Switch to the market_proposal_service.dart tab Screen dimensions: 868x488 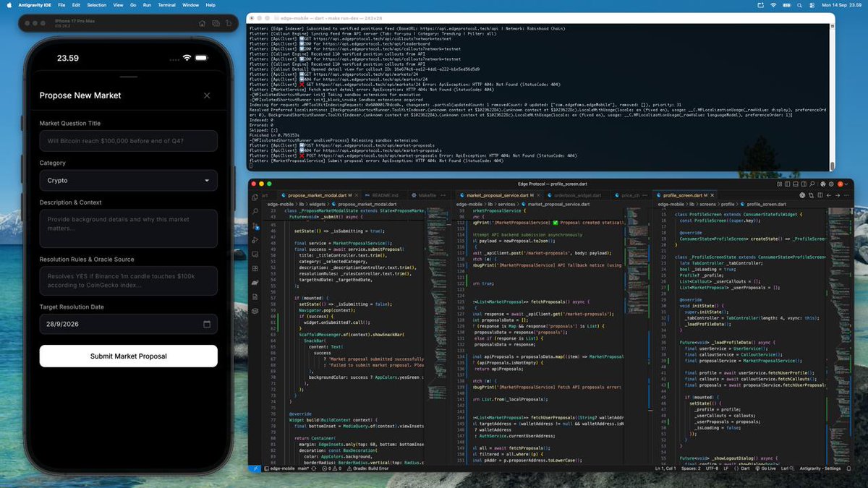click(x=499, y=195)
